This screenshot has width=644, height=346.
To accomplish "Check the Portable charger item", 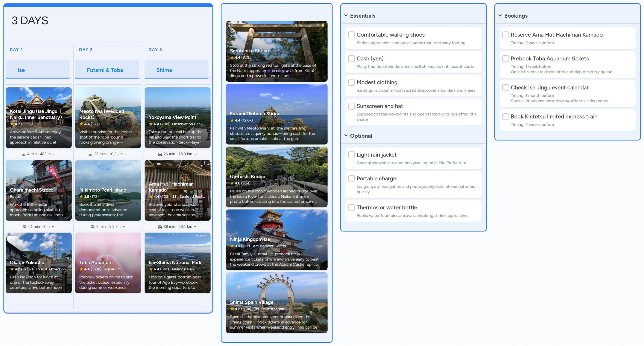I will pyautogui.click(x=351, y=178).
